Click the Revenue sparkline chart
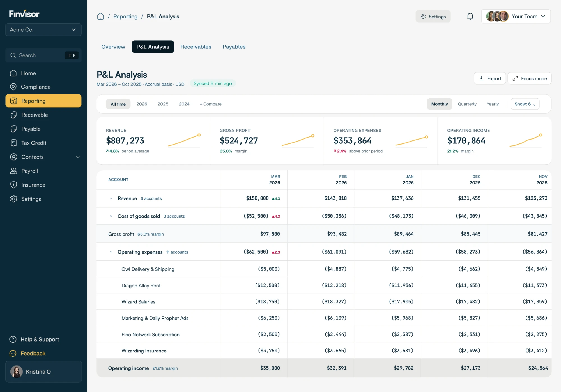The width and height of the screenshot is (561, 392). click(x=184, y=141)
